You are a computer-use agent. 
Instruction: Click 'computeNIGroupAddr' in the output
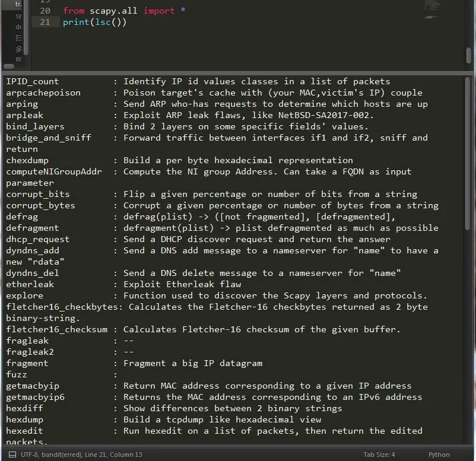[x=54, y=171]
